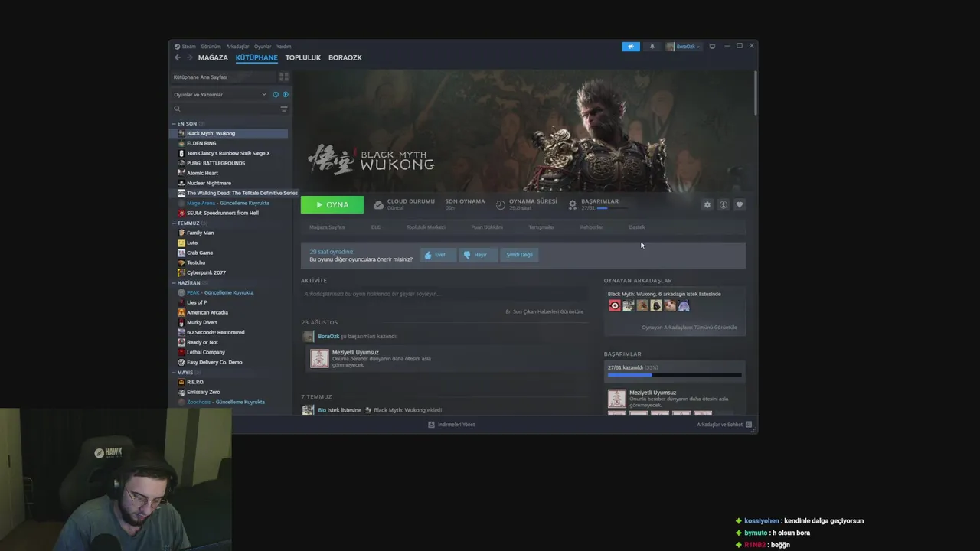The image size is (980, 551).
Task: Open the notifications bell icon
Action: point(652,47)
